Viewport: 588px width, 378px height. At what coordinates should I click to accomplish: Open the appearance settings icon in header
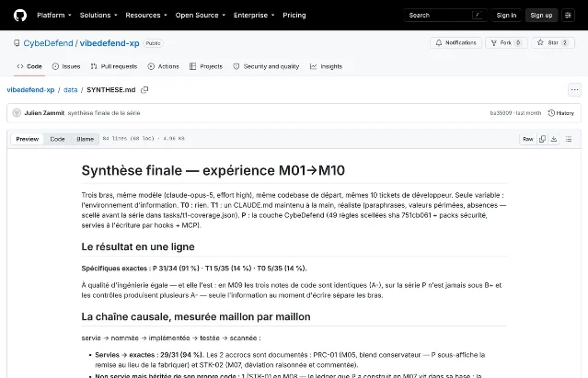click(x=568, y=16)
